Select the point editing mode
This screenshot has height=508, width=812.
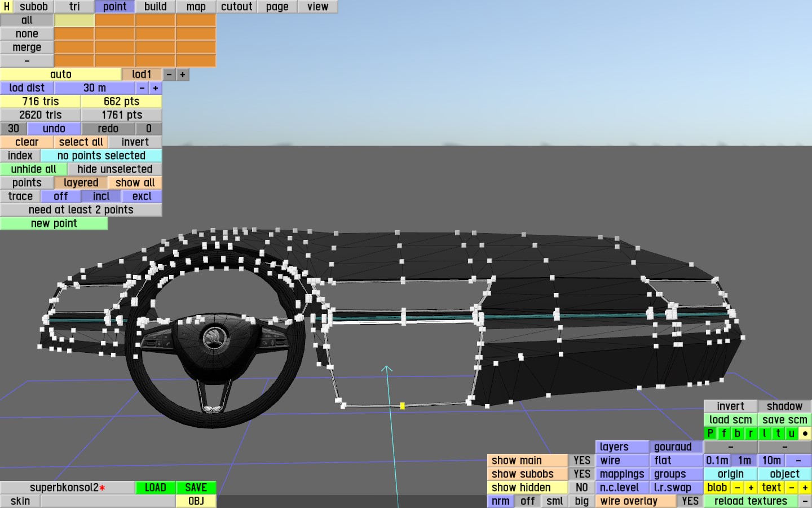(115, 7)
